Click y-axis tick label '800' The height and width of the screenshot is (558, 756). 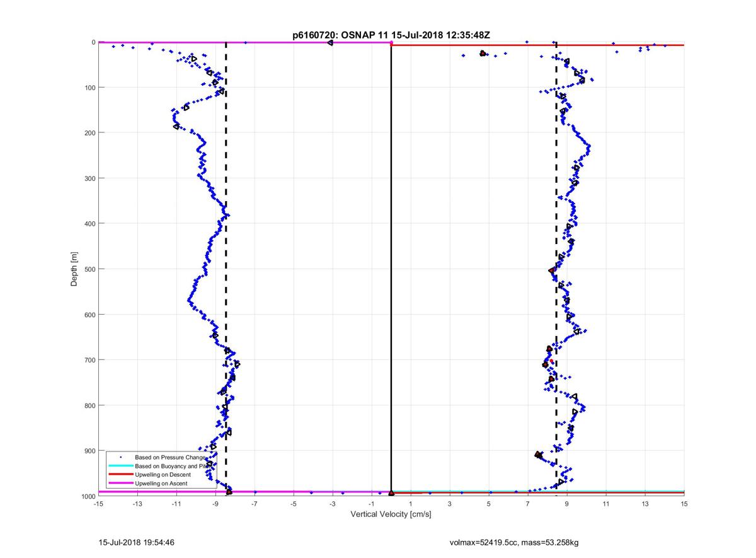[x=89, y=405]
